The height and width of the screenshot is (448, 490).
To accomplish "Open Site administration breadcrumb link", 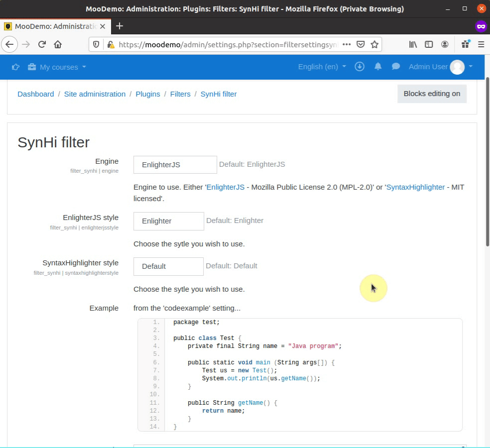I will [x=95, y=94].
